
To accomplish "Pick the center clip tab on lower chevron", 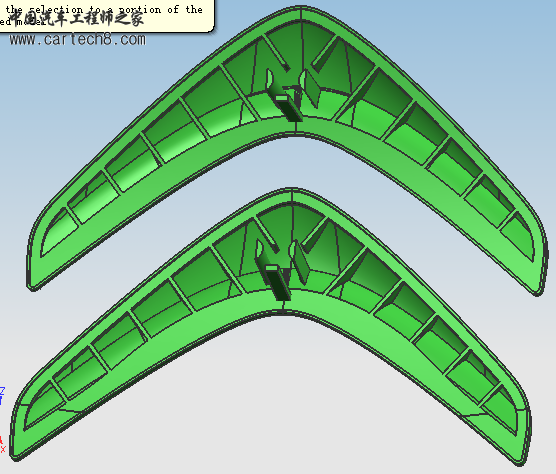I will (279, 282).
